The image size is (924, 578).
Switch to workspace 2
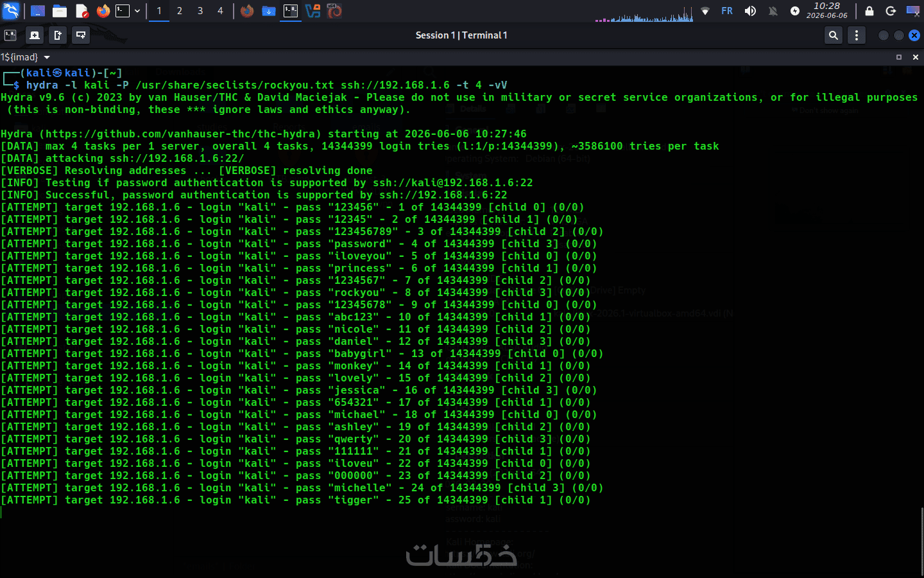click(x=180, y=11)
